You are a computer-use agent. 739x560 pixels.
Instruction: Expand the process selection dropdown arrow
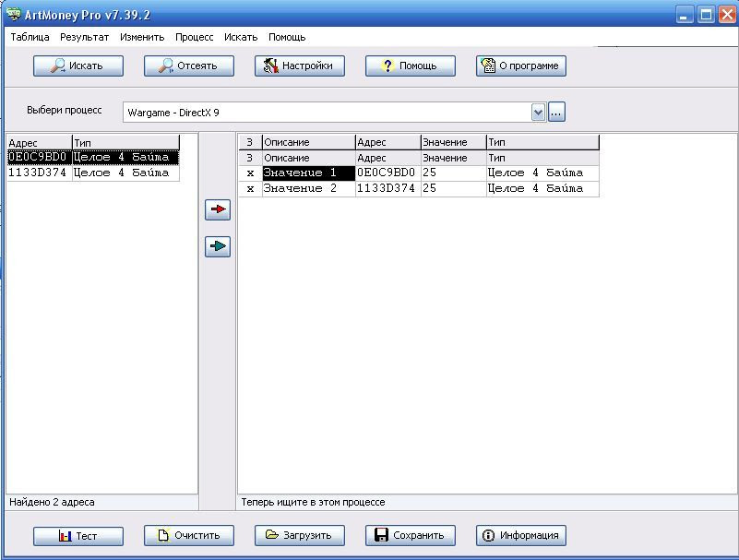pyautogui.click(x=538, y=113)
